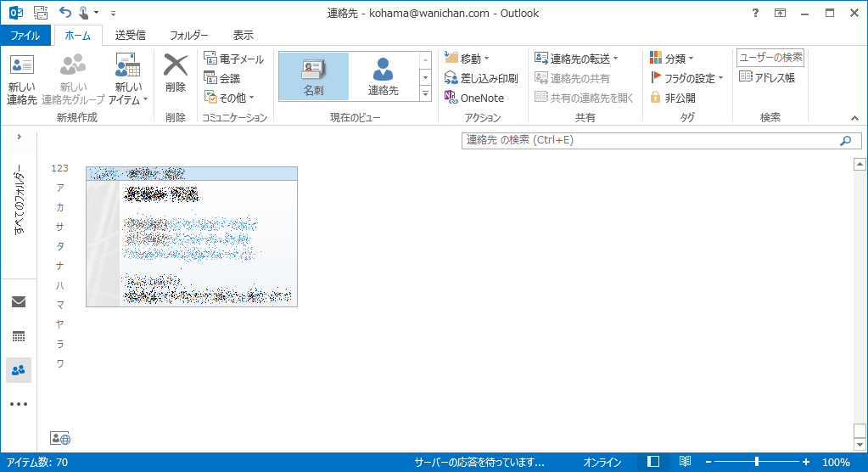The width and height of the screenshot is (868, 472).
Task: Jump to ワ in the index
Action: (59, 363)
